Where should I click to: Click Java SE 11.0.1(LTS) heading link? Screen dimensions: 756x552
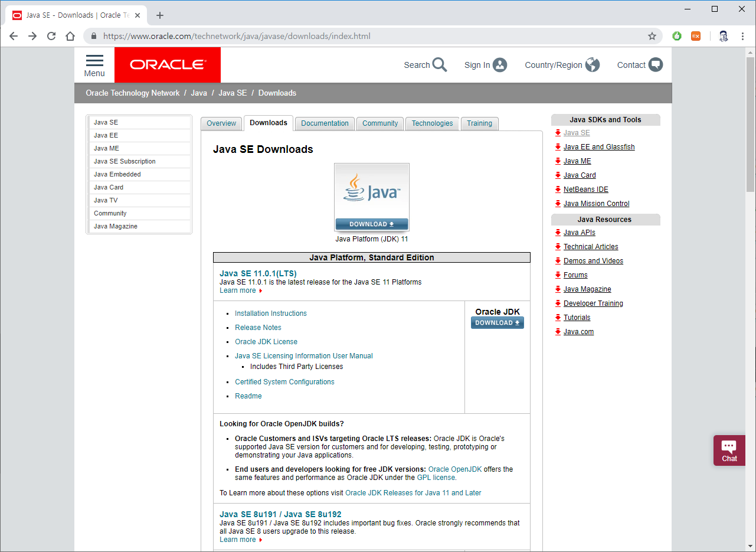click(x=258, y=273)
